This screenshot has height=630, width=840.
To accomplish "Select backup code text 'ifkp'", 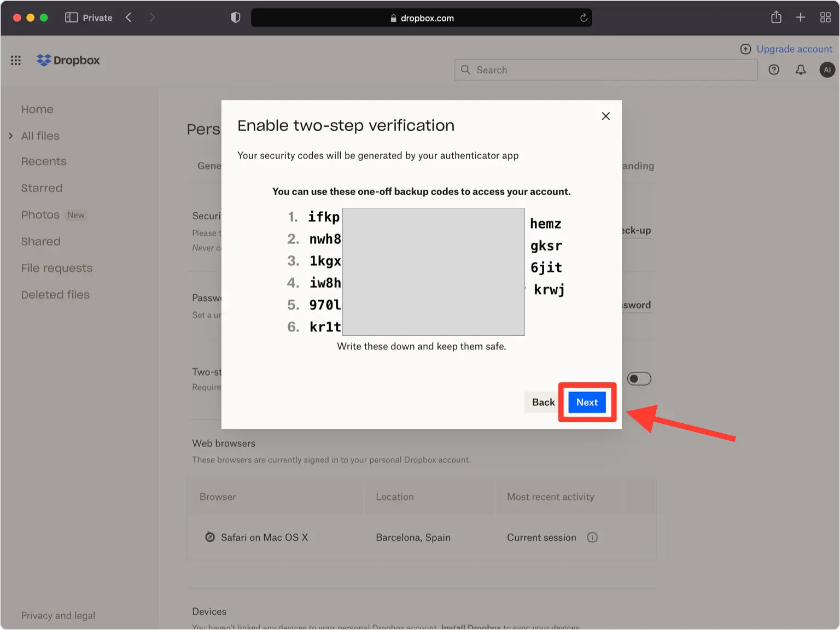I will [x=324, y=217].
